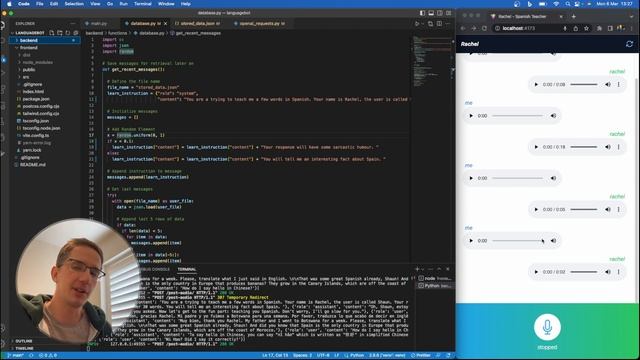This screenshot has height=360, width=640.
Task: Click UTF-8 encoding in status bar
Action: [323, 356]
